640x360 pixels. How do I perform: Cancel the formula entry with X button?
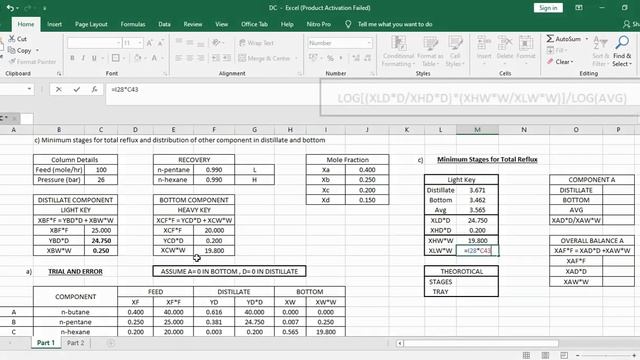click(x=59, y=89)
